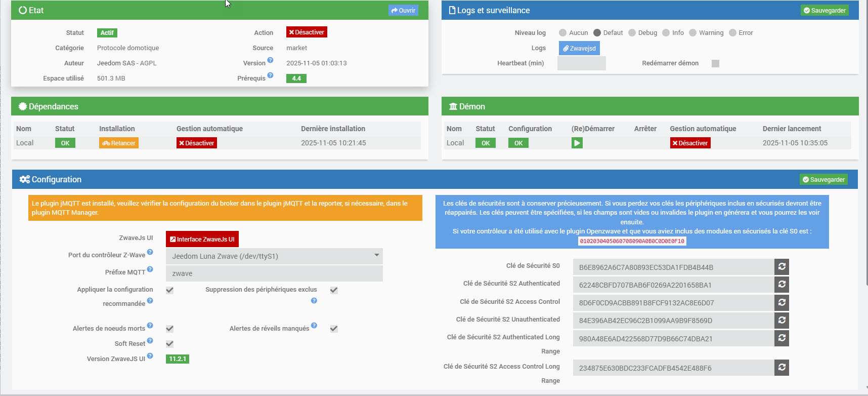Open help icon for Suppression des périphériques exclus
Screen dimensions: 868x396
(314, 301)
